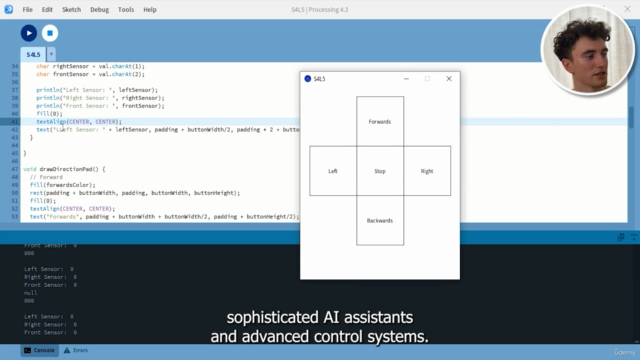Expand the tab dropdown arrow beside S4L5

click(x=51, y=54)
